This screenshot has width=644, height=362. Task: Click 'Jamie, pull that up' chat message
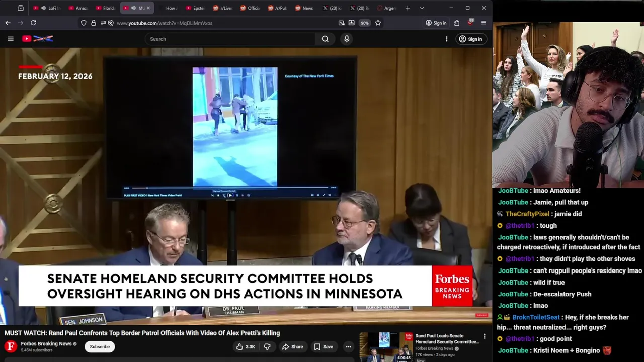point(560,202)
